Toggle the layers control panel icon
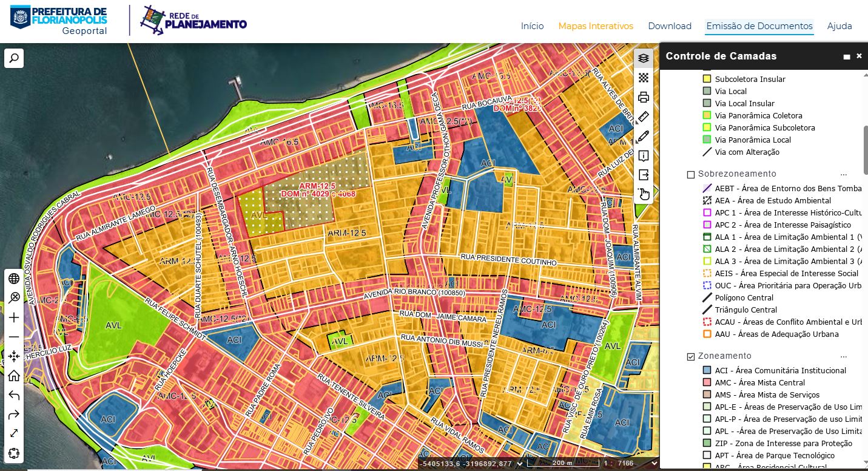This screenshot has width=868, height=471. (x=644, y=58)
